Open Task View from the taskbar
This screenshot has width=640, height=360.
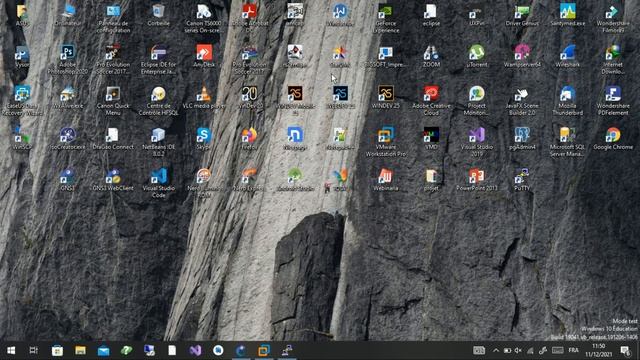pyautogui.click(x=34, y=350)
